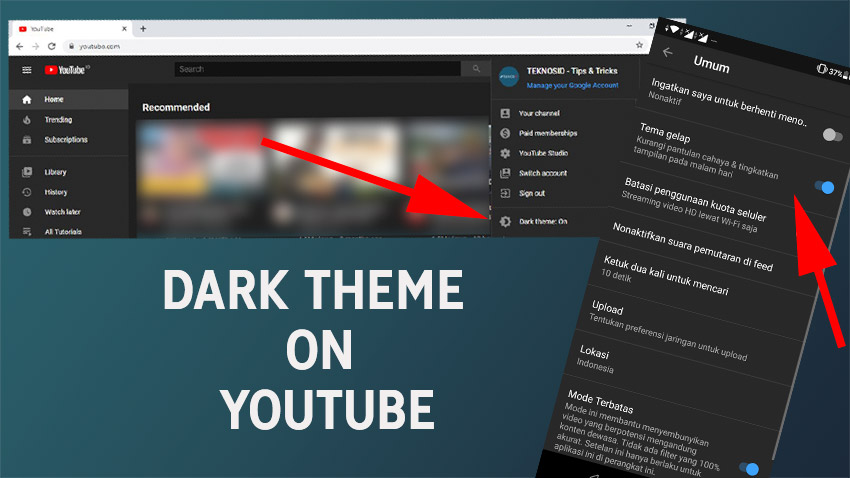Click the Switch account icon
850x478 pixels.
tap(505, 173)
